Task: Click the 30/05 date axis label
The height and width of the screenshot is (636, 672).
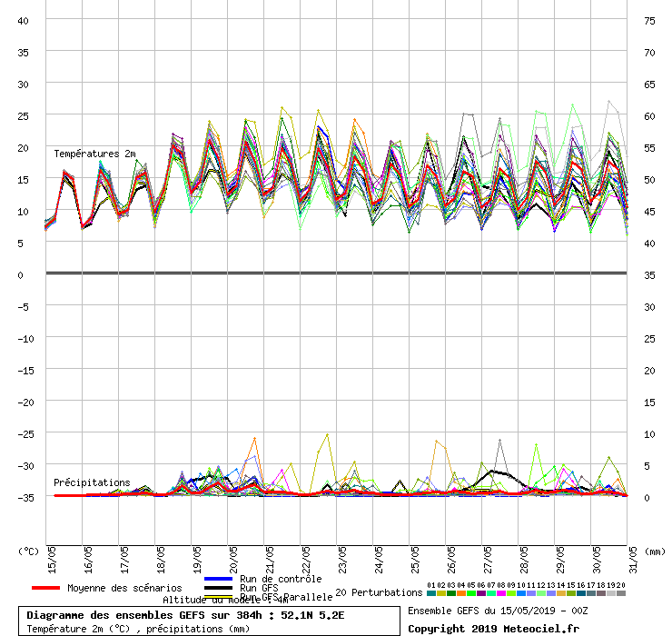Action: click(x=597, y=560)
